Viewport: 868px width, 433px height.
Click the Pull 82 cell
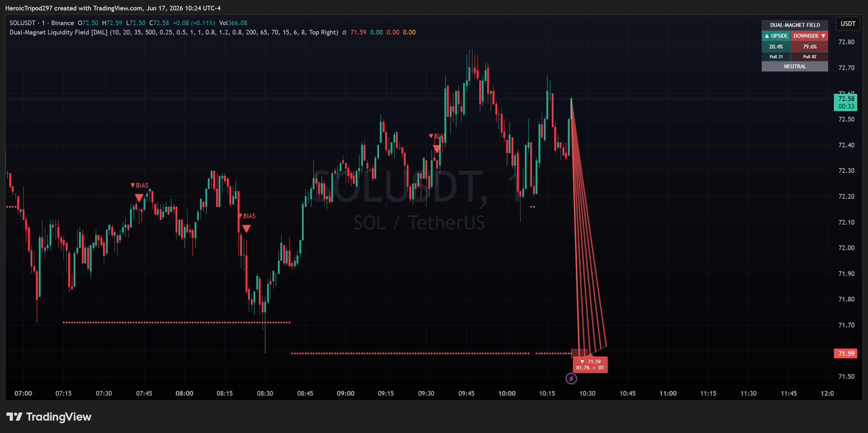(x=809, y=57)
